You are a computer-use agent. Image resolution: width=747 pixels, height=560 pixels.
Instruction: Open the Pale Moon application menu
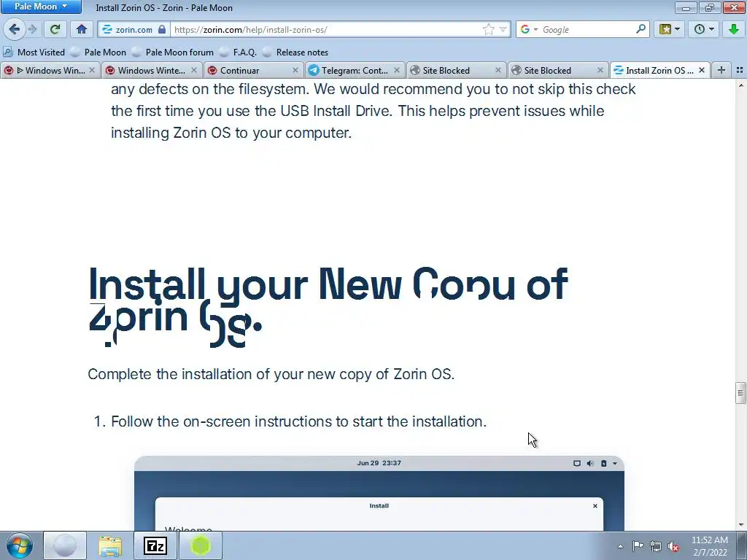pyautogui.click(x=41, y=7)
